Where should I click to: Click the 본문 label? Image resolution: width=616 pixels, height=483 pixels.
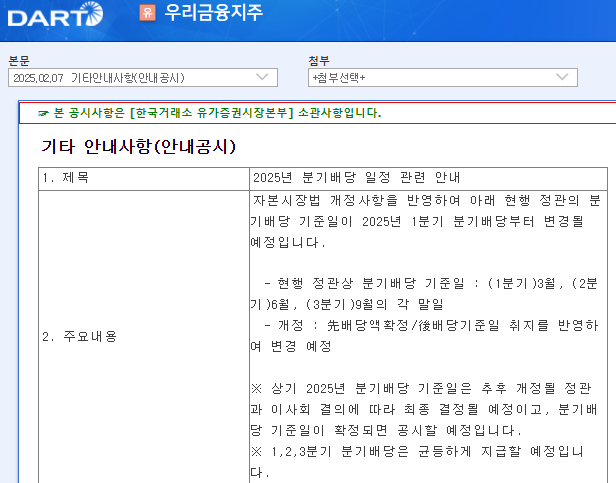(x=19, y=61)
